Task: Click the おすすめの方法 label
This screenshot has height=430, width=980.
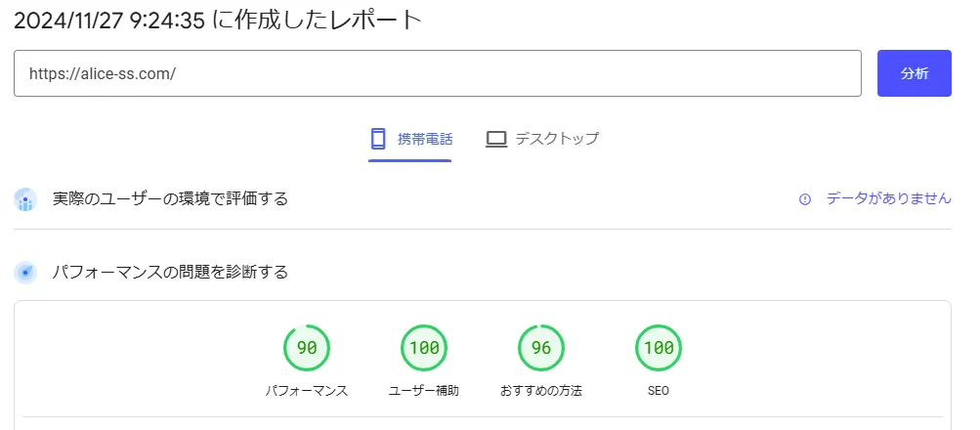Action: tap(541, 391)
